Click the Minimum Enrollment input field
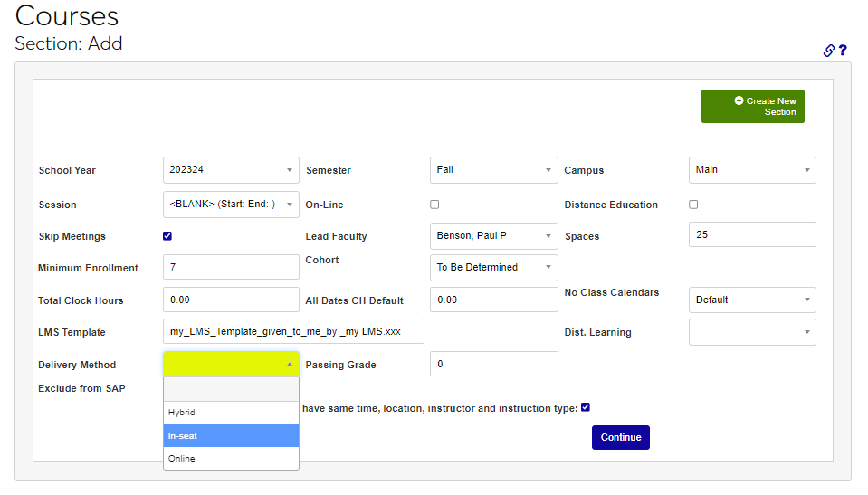 tap(231, 268)
